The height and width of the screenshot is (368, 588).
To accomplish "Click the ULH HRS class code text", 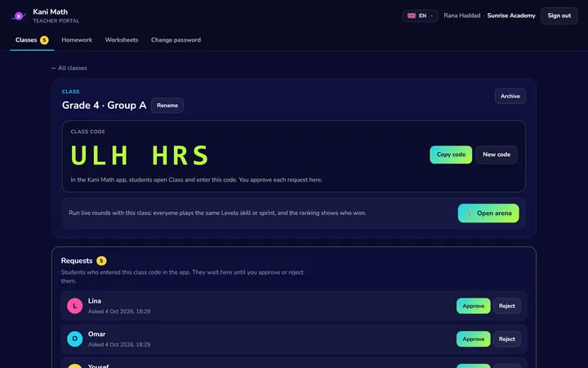I will [x=140, y=155].
